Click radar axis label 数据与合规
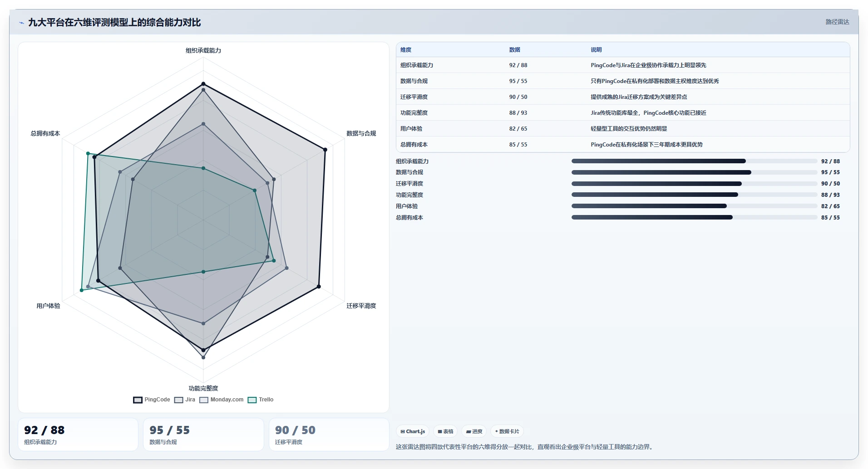 point(361,133)
